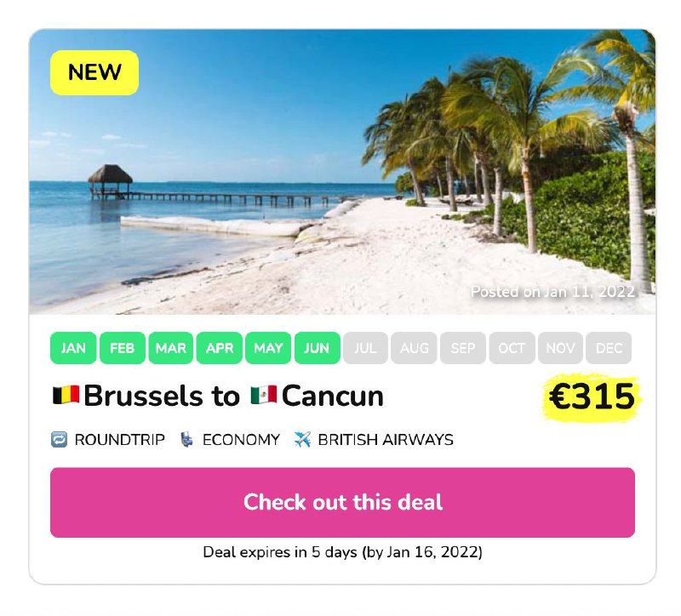This screenshot has height=616, width=681.
Task: Click the BRITISH AIRWAYS label
Action: point(386,440)
